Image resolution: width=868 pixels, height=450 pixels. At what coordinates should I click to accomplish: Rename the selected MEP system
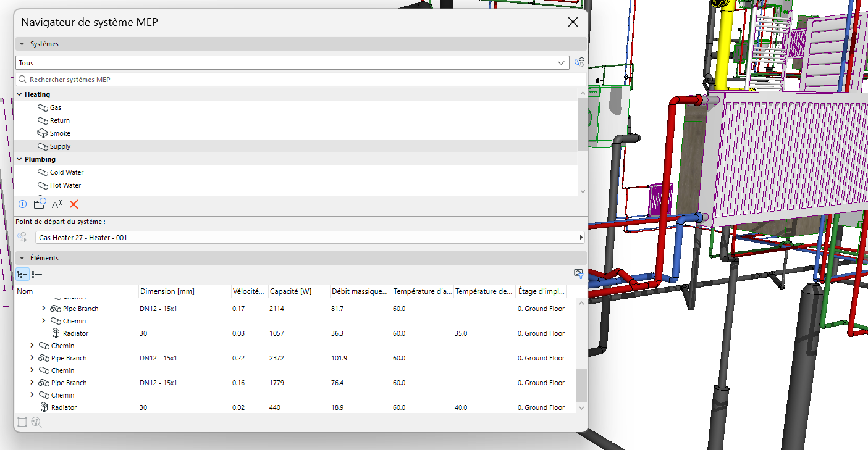pyautogui.click(x=57, y=204)
